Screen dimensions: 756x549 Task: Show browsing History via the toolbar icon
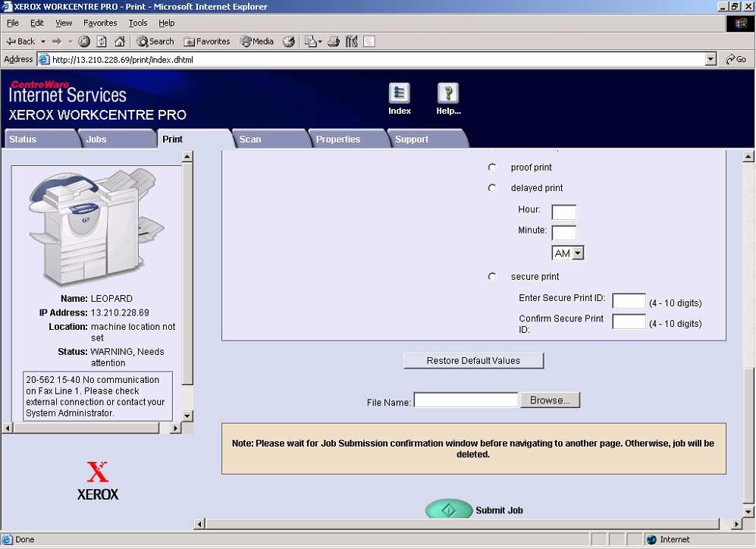[x=288, y=42]
